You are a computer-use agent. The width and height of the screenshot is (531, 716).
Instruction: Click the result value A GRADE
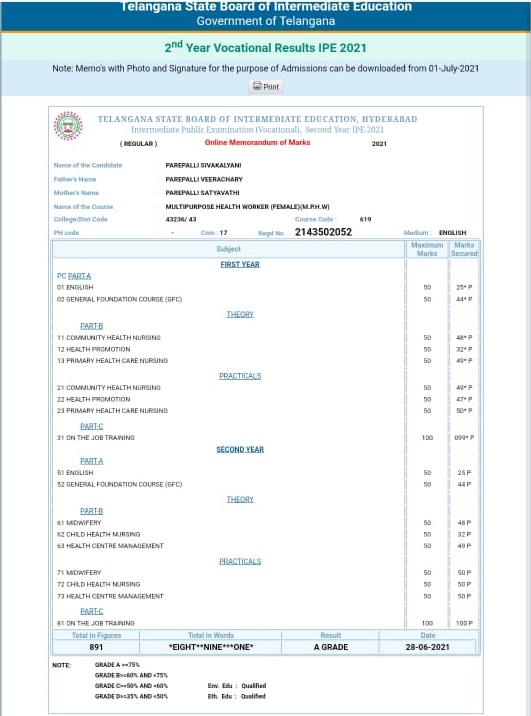(331, 647)
